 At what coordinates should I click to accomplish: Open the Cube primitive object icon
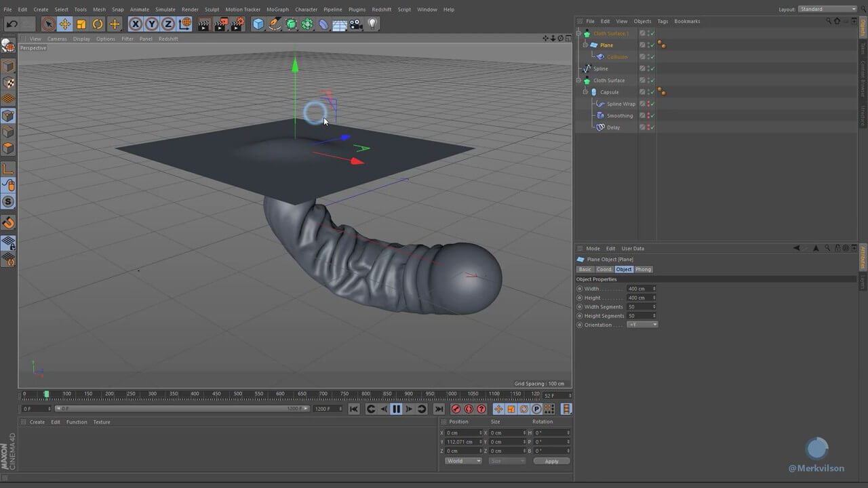click(x=258, y=24)
